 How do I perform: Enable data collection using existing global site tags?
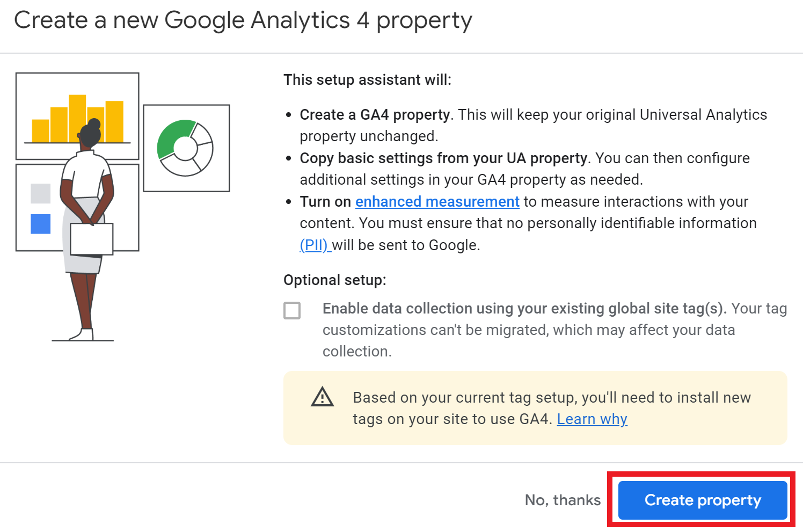292,311
